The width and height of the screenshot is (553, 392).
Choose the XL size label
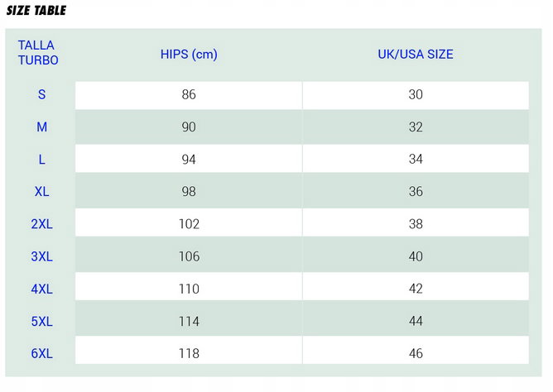point(41,192)
